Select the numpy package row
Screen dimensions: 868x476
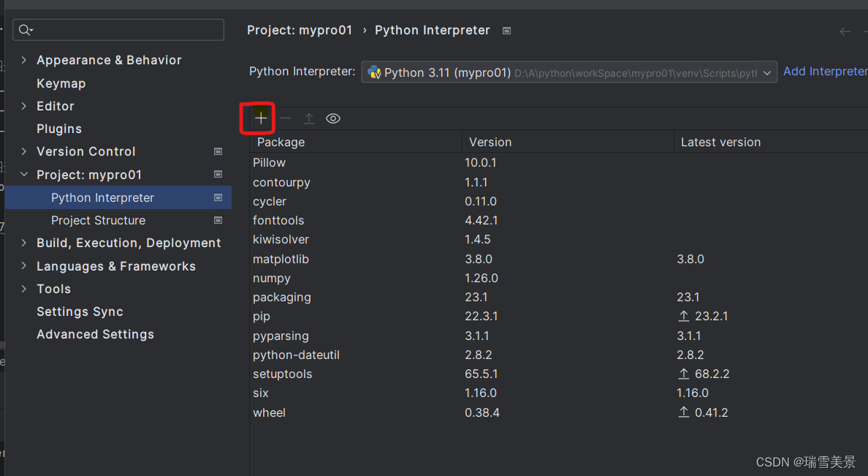[558, 278]
